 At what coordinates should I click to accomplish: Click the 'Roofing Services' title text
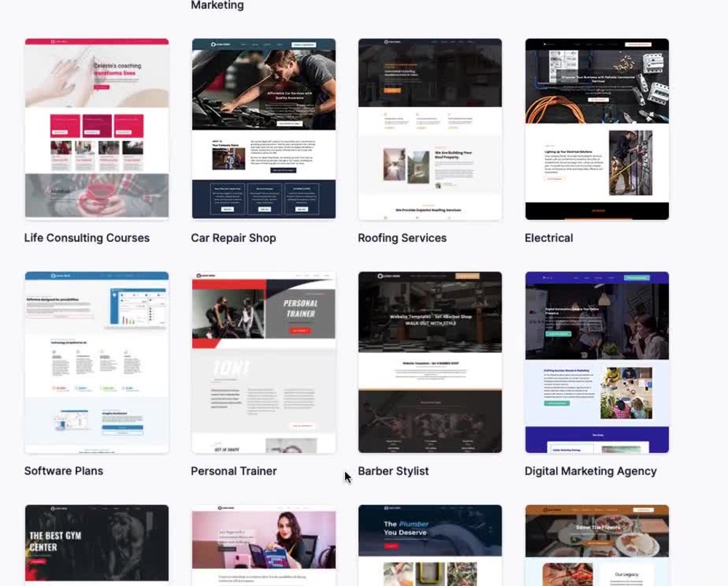click(402, 238)
